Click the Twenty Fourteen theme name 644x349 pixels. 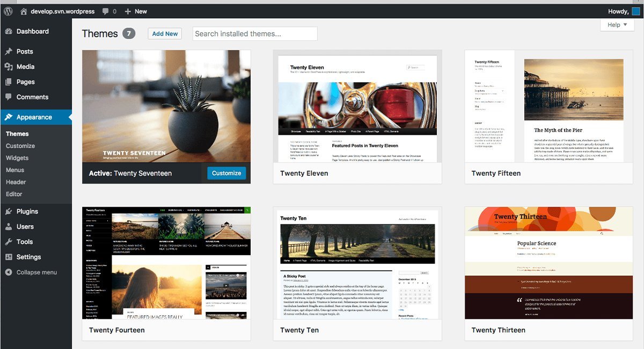pos(117,330)
